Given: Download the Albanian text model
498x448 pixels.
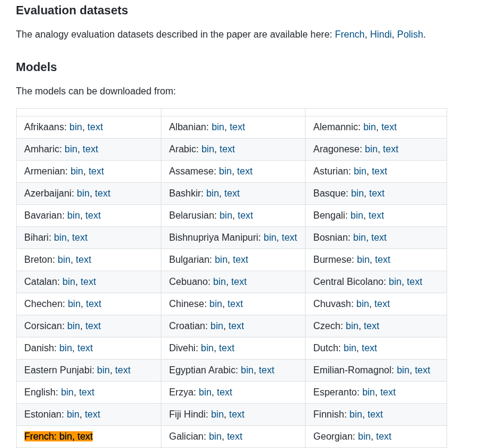Looking at the screenshot, I should click(237, 127).
